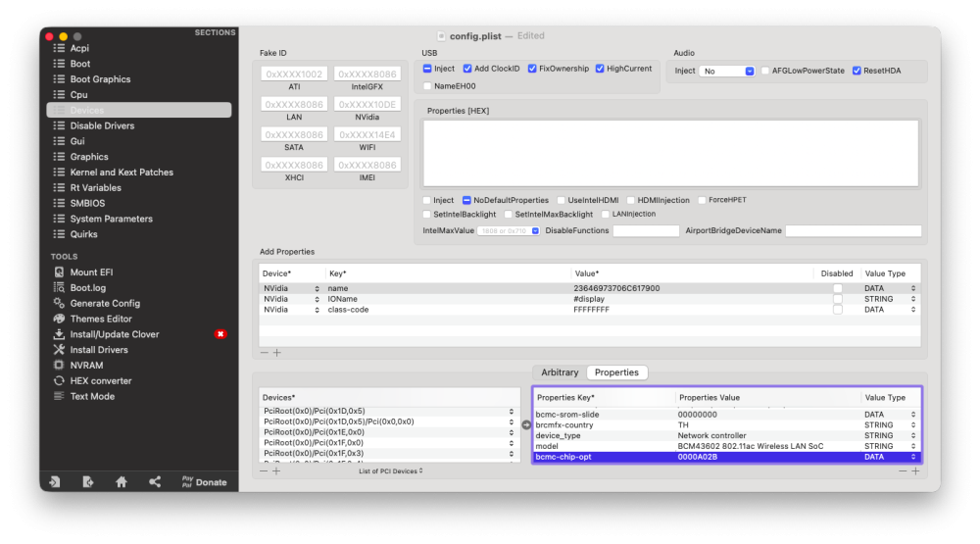The height and width of the screenshot is (544, 980).
Task: Switch to the Arbitrary tab
Action: (560, 372)
